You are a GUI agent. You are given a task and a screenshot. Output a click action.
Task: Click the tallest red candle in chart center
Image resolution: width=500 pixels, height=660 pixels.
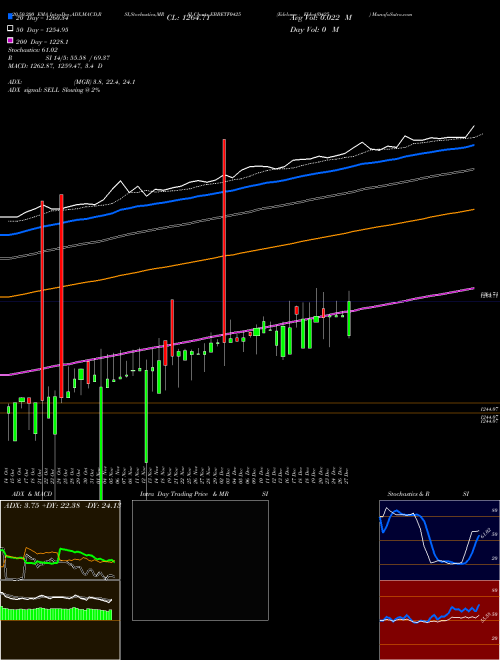224,241
